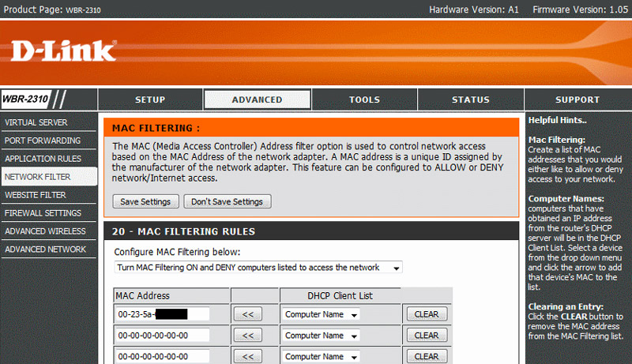Image resolution: width=632 pixels, height=364 pixels.
Task: Go to the SUPPORT tab
Action: point(577,99)
